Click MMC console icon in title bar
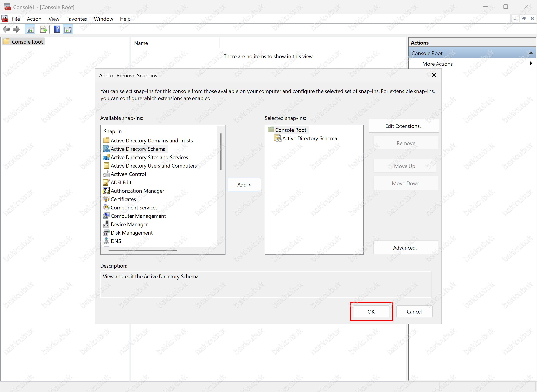537x392 pixels. pos(7,7)
